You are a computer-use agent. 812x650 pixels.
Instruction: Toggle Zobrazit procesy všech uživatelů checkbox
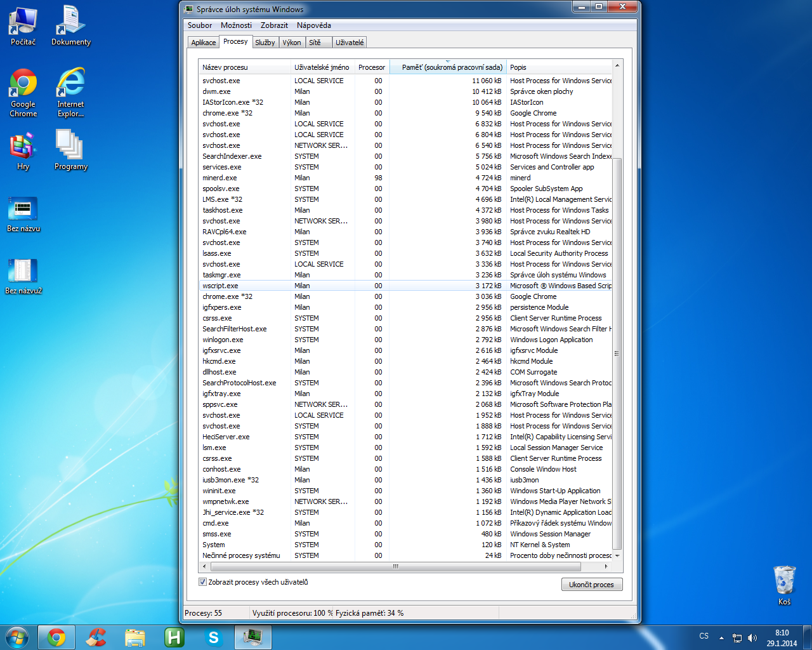(202, 582)
